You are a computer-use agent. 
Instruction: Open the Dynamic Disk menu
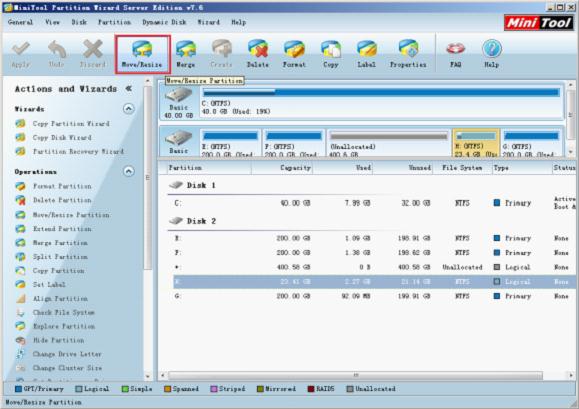[164, 22]
